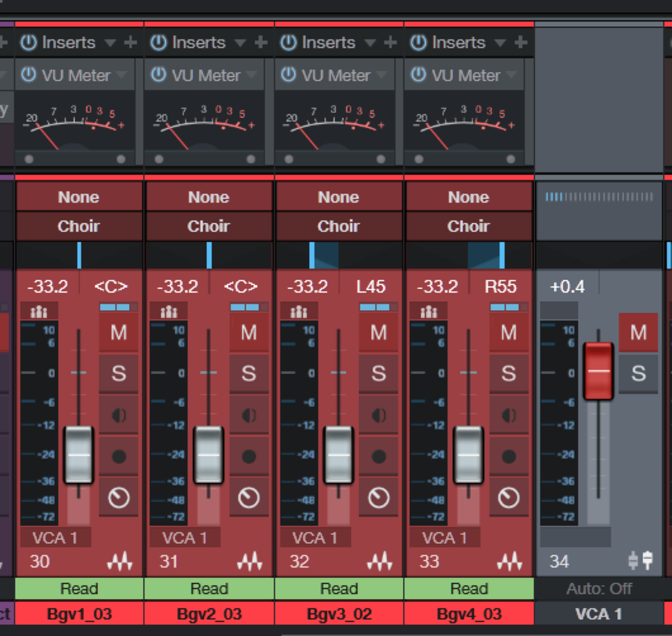Select the Bgv4_03 channel name
The width and height of the screenshot is (672, 636).
[469, 614]
